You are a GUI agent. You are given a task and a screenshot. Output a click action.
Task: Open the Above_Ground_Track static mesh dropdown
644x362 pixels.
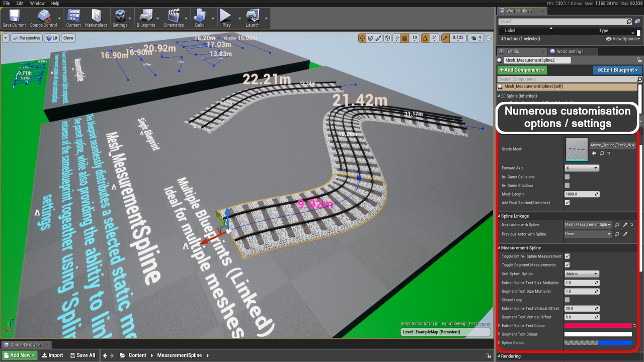[x=613, y=145]
